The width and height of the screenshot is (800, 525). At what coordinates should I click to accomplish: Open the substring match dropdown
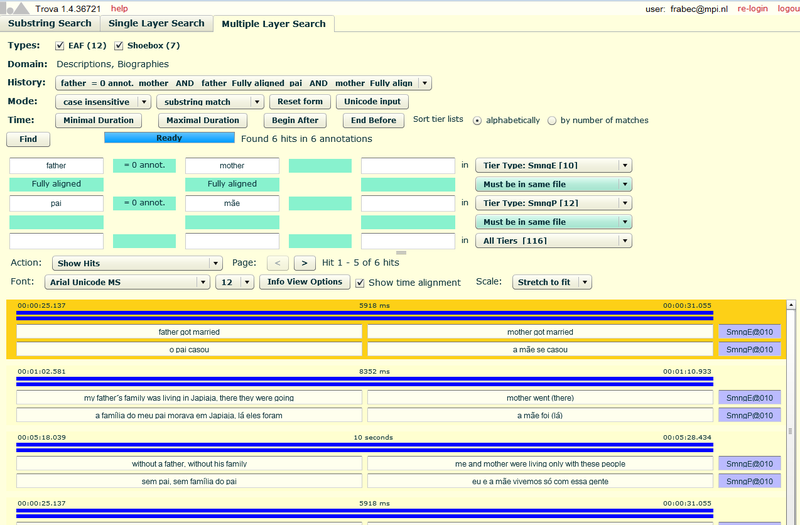[x=210, y=102]
